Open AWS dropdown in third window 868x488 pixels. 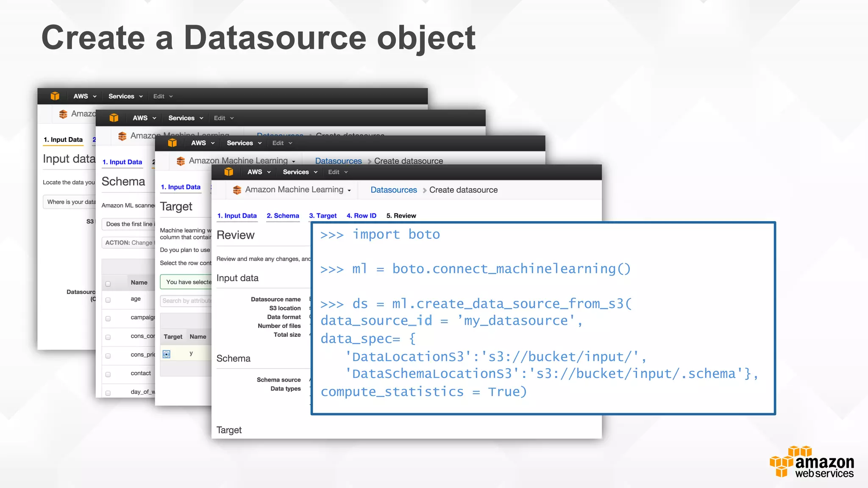click(x=203, y=143)
